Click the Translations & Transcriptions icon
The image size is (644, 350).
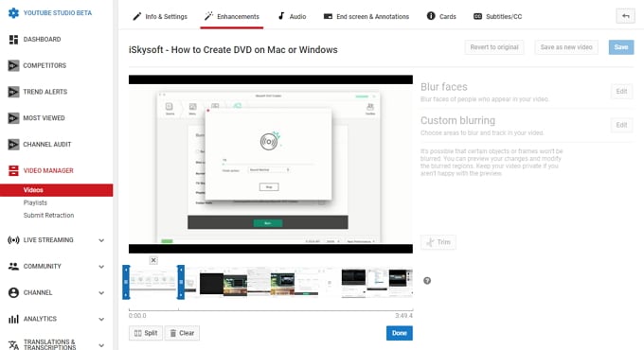click(x=13, y=345)
